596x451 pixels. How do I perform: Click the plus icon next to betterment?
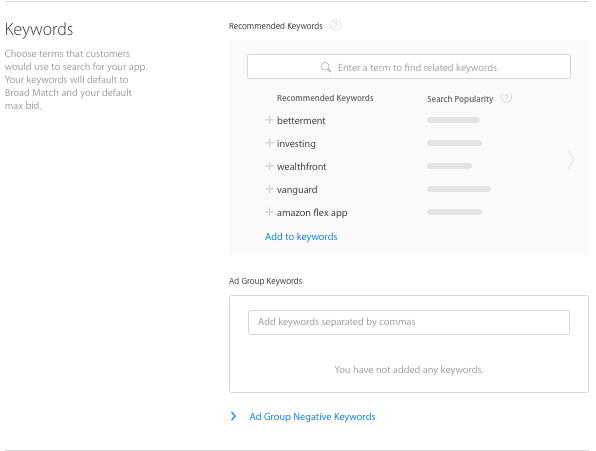269,120
